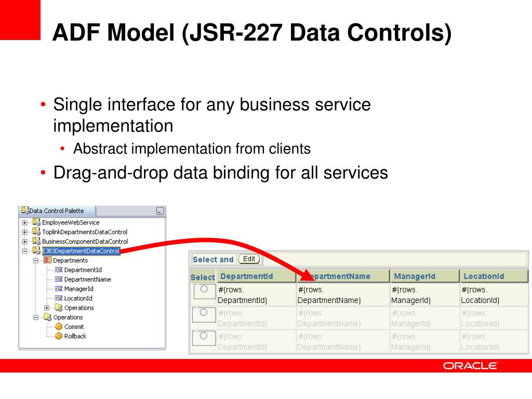The image size is (532, 399).
Task: Click the Select column header
Action: 203,277
